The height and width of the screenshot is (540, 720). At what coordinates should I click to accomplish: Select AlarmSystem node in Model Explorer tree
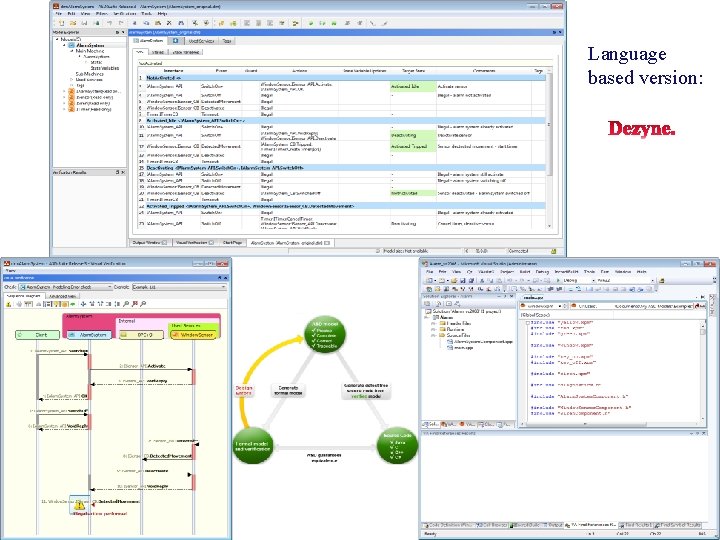coord(90,45)
